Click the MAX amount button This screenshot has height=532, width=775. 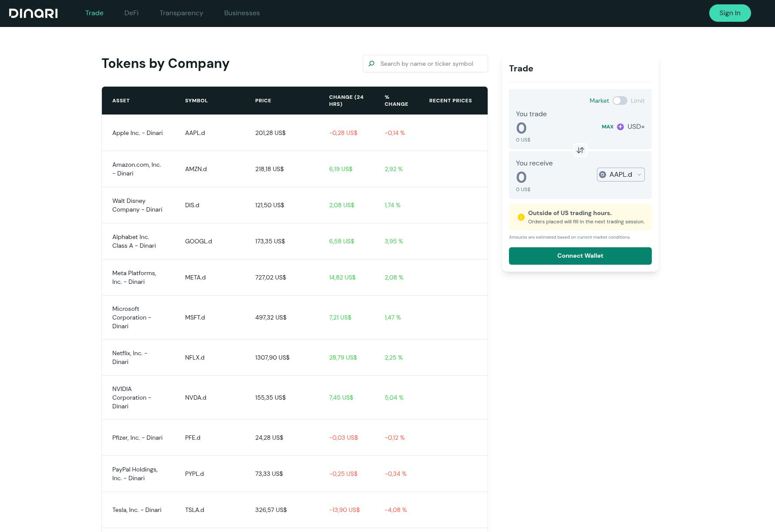pyautogui.click(x=607, y=127)
